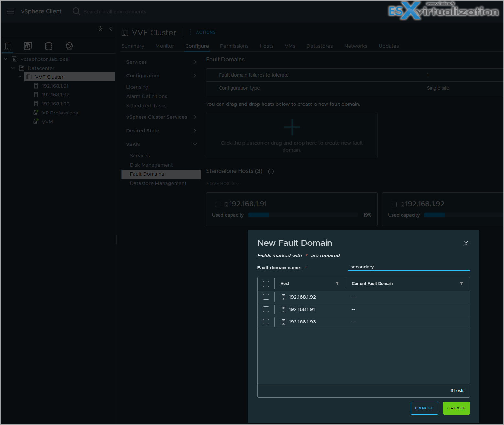Check host 192.168.1.91 in dialog

(x=266, y=309)
